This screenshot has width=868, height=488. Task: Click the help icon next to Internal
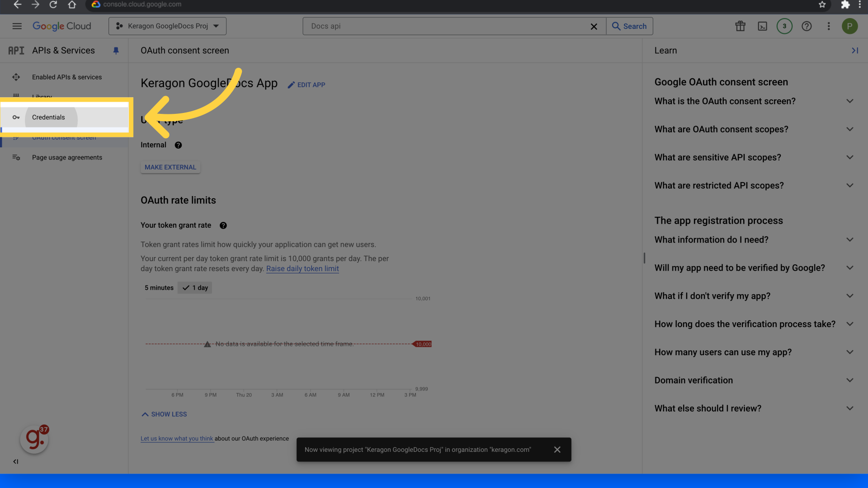pyautogui.click(x=178, y=145)
